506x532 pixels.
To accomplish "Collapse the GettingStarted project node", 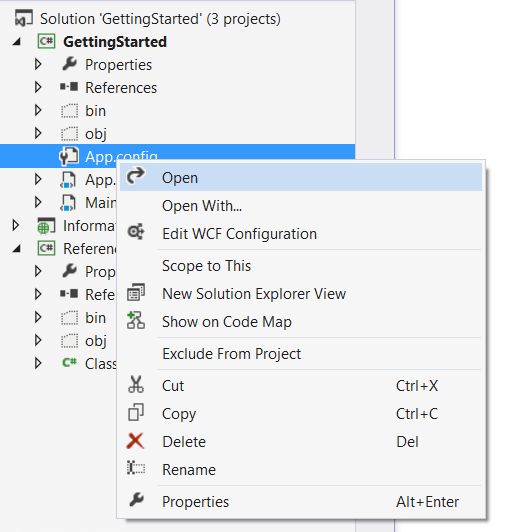I will click(x=17, y=42).
